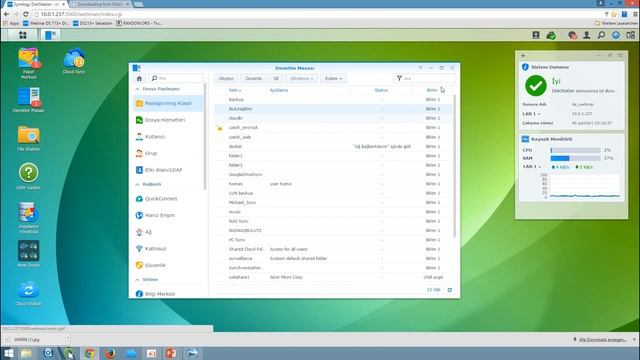Click the Düzenle button
This screenshot has height=360, width=640.
pos(253,78)
